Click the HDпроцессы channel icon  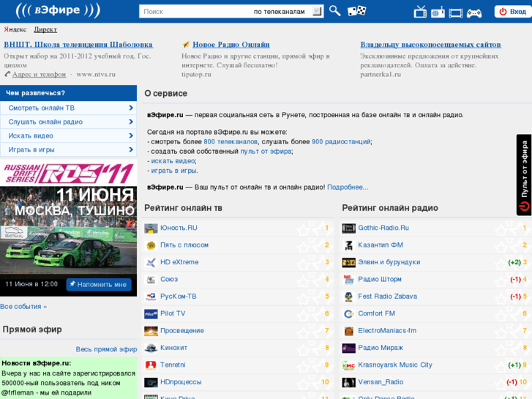tap(151, 382)
